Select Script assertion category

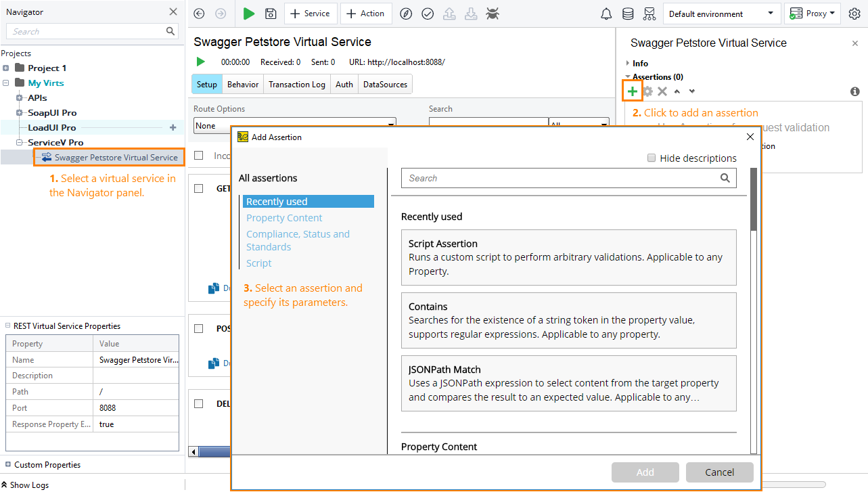pyautogui.click(x=258, y=263)
